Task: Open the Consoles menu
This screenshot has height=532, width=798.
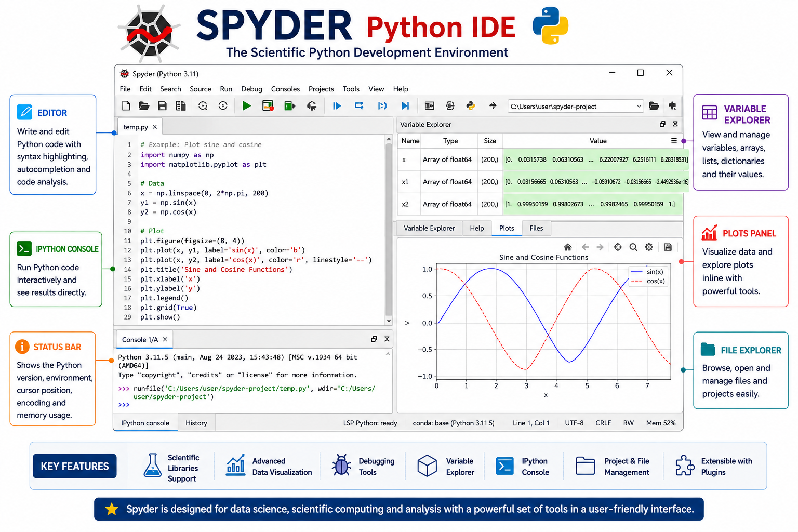Action: [285, 89]
